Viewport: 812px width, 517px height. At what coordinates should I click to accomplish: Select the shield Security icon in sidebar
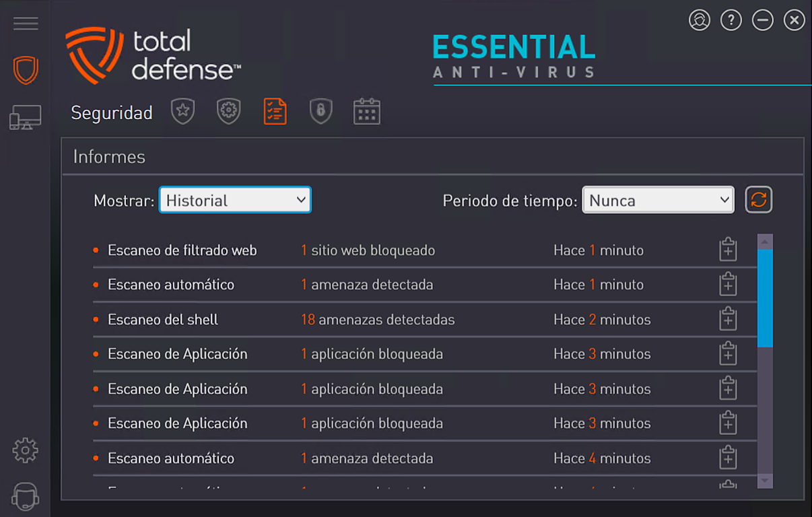26,70
